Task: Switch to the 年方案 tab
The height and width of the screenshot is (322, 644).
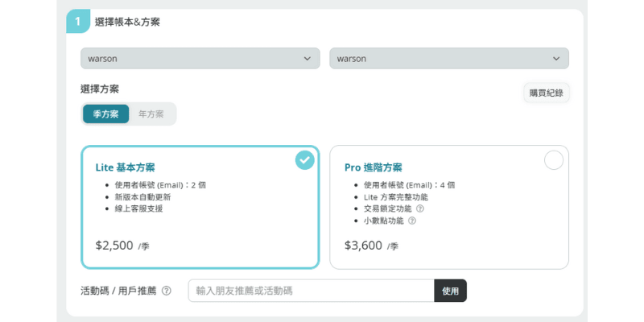Action: tap(151, 114)
